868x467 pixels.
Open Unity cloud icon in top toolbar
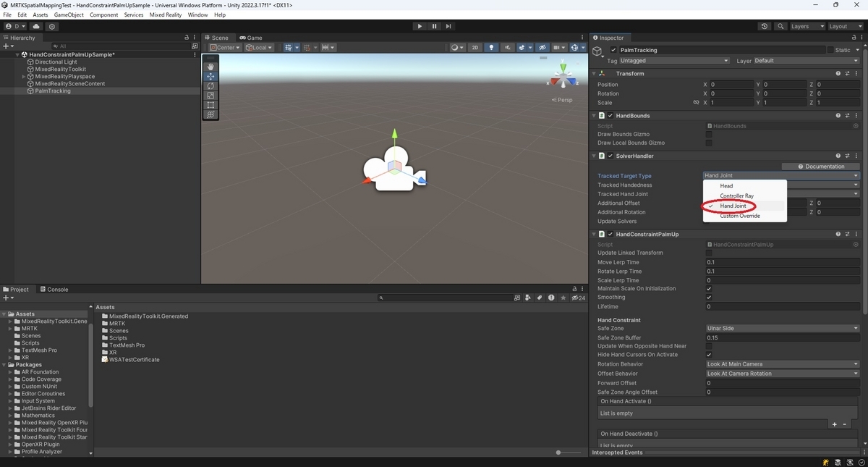coord(36,26)
